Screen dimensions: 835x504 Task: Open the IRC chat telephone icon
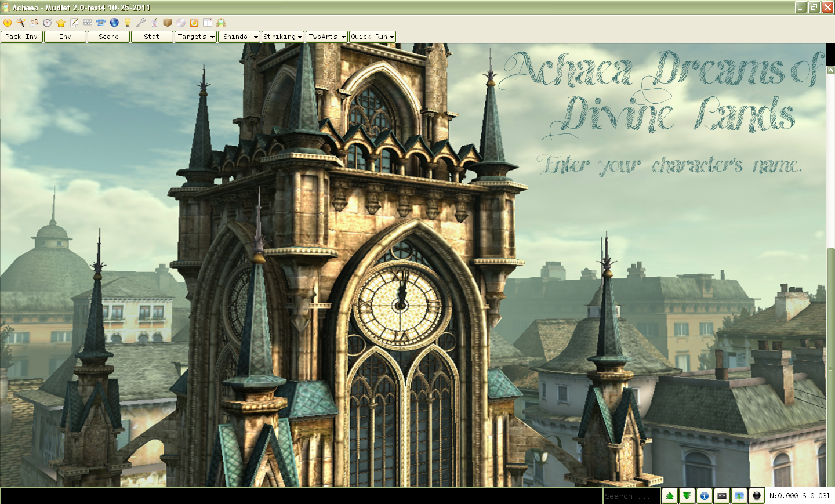(101, 23)
